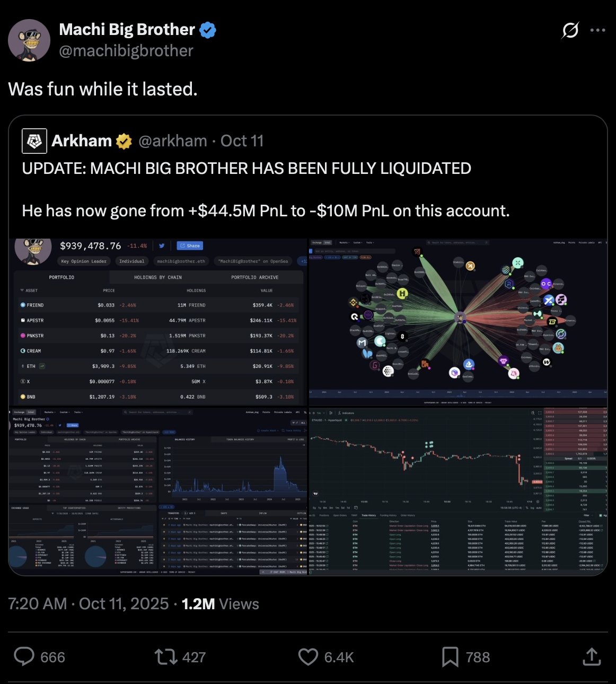Click the 1.2M Views count
The image size is (616, 684).
pyautogui.click(x=220, y=604)
